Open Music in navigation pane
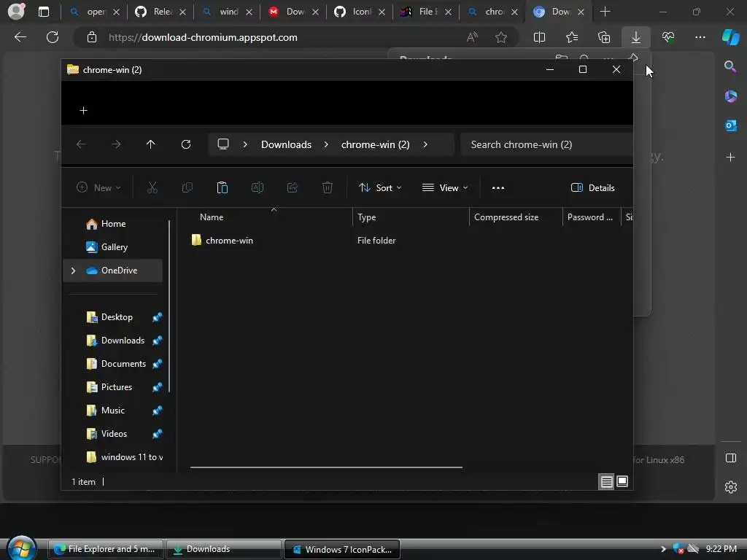 [x=112, y=411]
